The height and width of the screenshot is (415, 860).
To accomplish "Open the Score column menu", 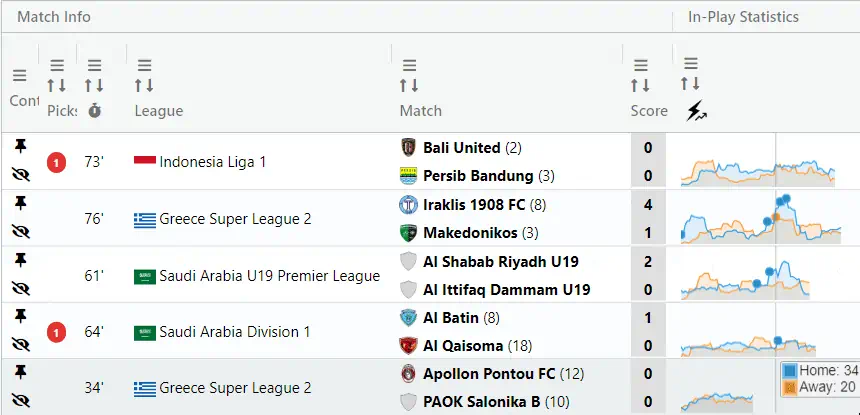I will pyautogui.click(x=640, y=65).
